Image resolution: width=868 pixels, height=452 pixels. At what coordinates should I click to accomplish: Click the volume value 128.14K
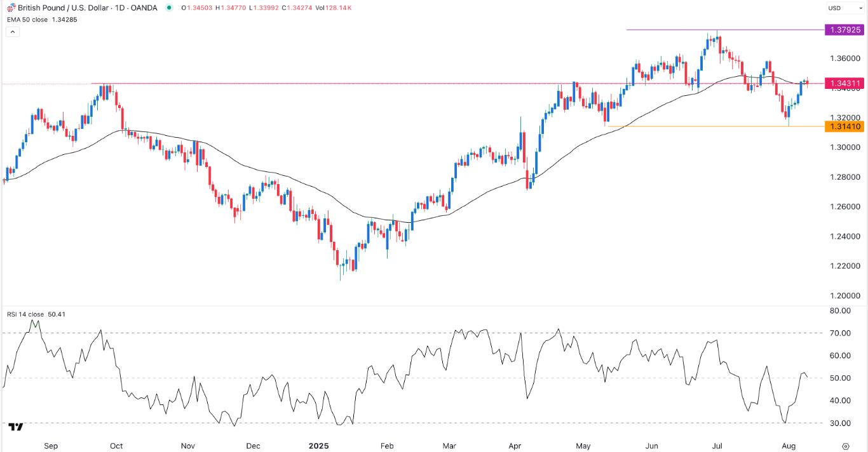(x=339, y=8)
